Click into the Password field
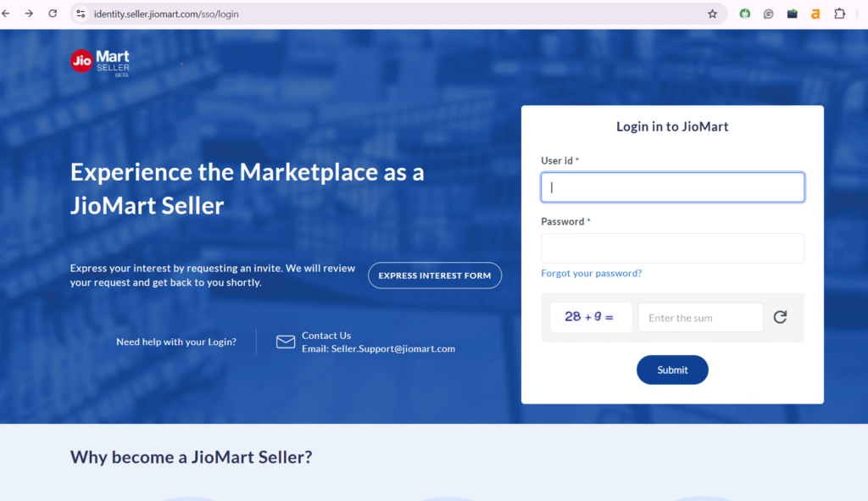The width and height of the screenshot is (868, 501). click(x=672, y=248)
